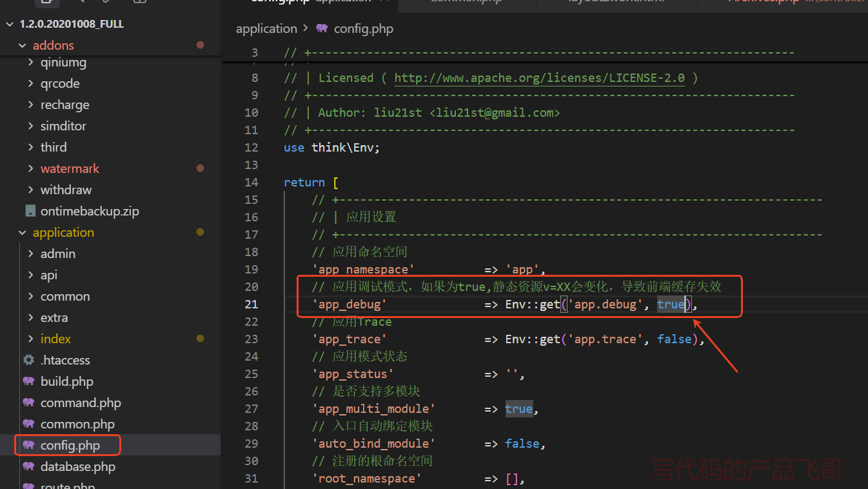The height and width of the screenshot is (489, 868).
Task: Select config.php in the breadcrumb
Action: [x=363, y=28]
